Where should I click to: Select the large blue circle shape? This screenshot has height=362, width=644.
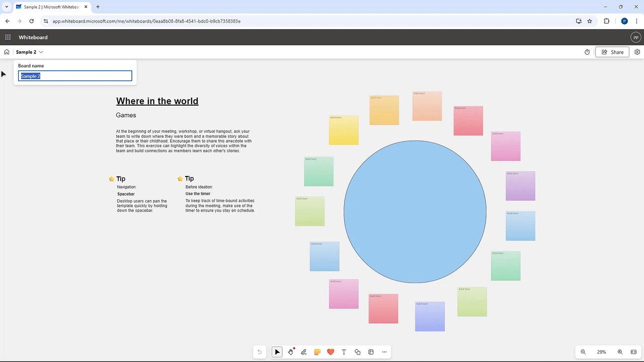point(415,212)
